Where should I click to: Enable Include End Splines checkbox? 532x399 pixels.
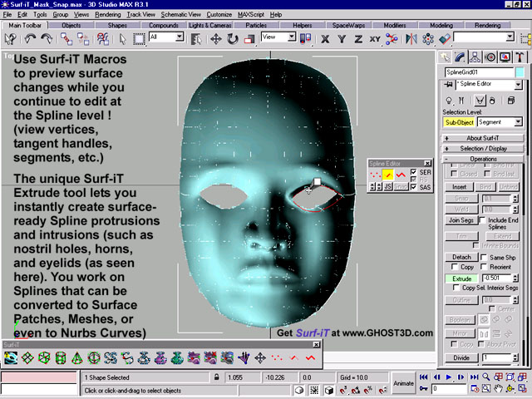pos(482,220)
